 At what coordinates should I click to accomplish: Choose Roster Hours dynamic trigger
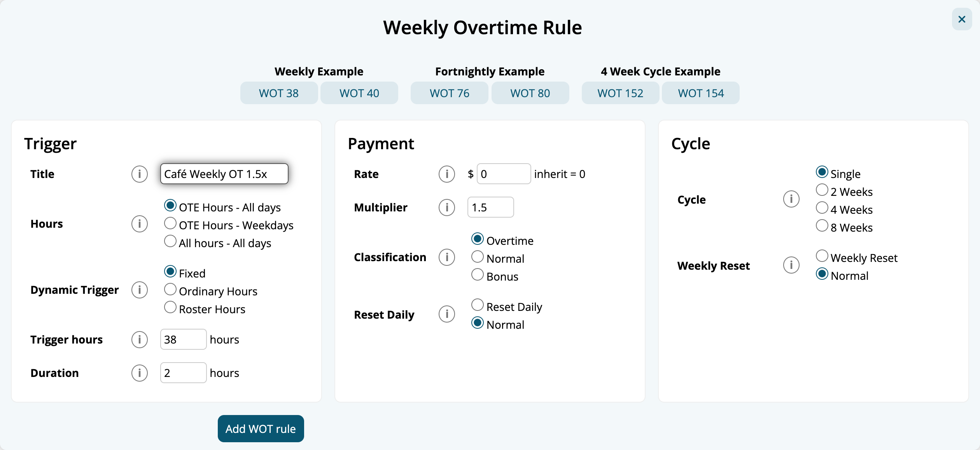pos(170,307)
